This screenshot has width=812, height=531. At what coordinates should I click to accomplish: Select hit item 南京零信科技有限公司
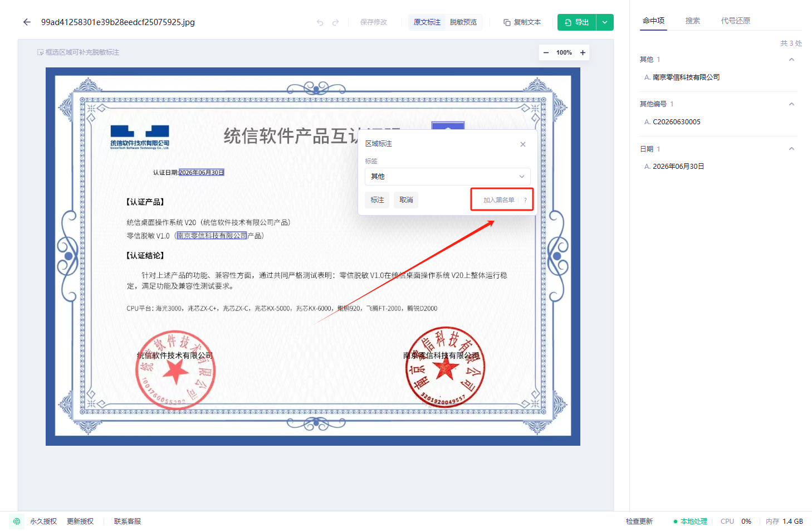pyautogui.click(x=686, y=77)
